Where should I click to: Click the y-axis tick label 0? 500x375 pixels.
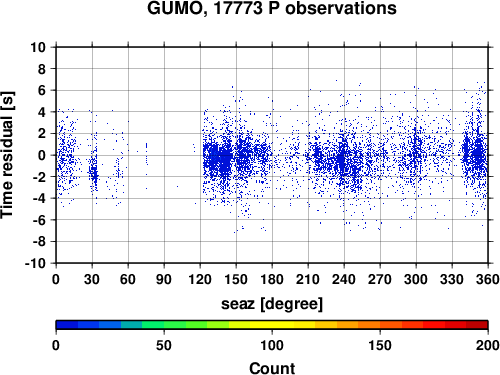pyautogui.click(x=42, y=155)
